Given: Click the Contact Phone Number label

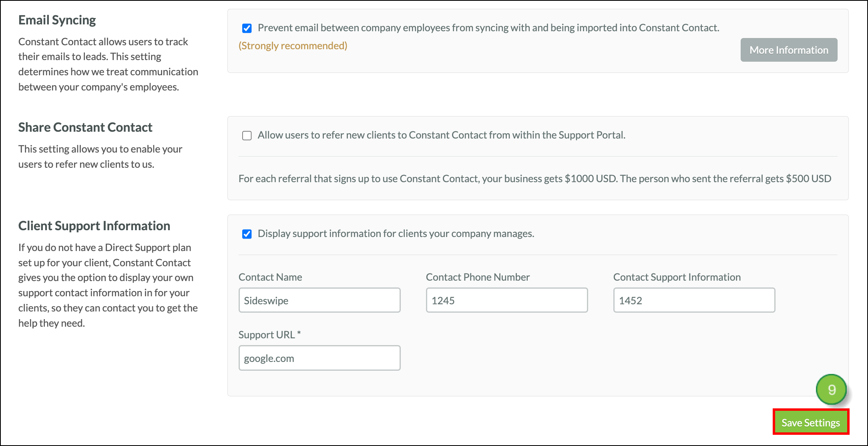Looking at the screenshot, I should 478,277.
